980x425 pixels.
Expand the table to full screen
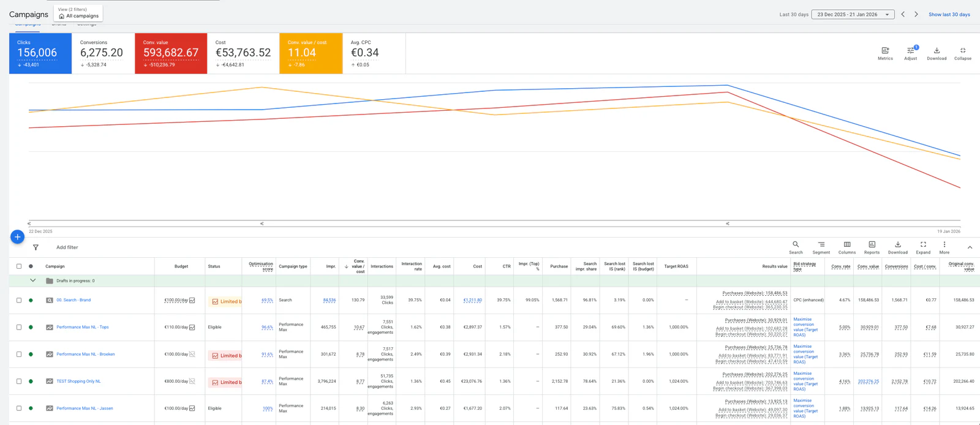tap(923, 244)
